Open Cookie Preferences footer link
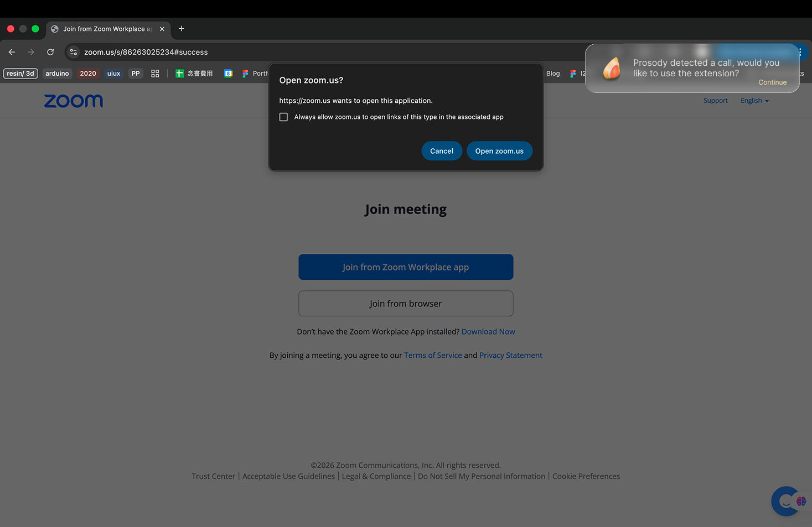Image resolution: width=812 pixels, height=527 pixels. (586, 477)
